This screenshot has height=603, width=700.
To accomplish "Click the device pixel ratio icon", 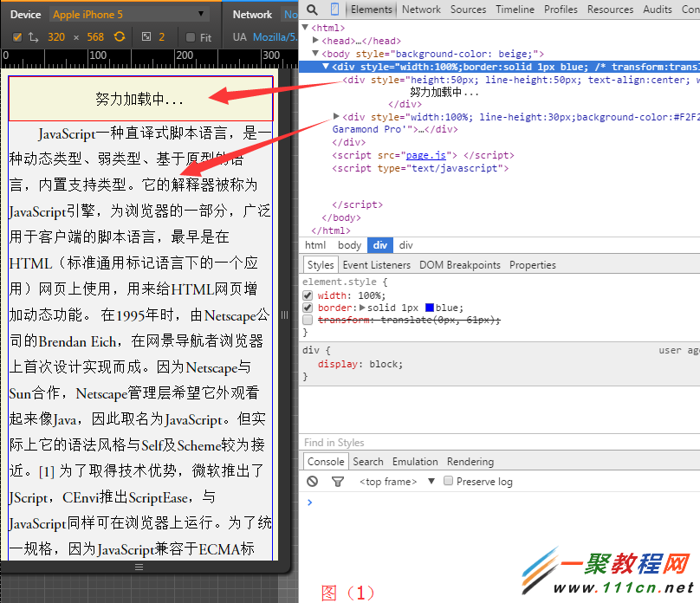I will click(x=146, y=36).
